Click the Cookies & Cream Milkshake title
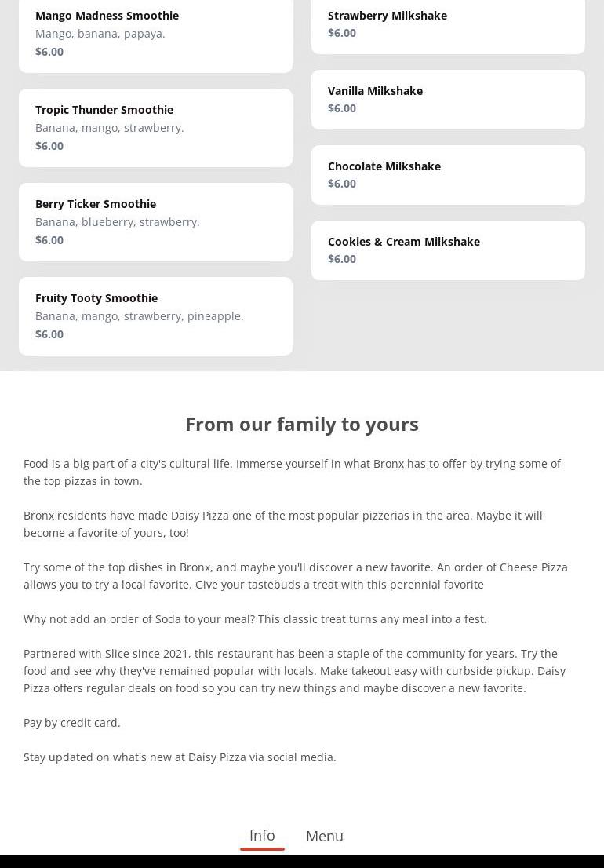 pyautogui.click(x=404, y=242)
